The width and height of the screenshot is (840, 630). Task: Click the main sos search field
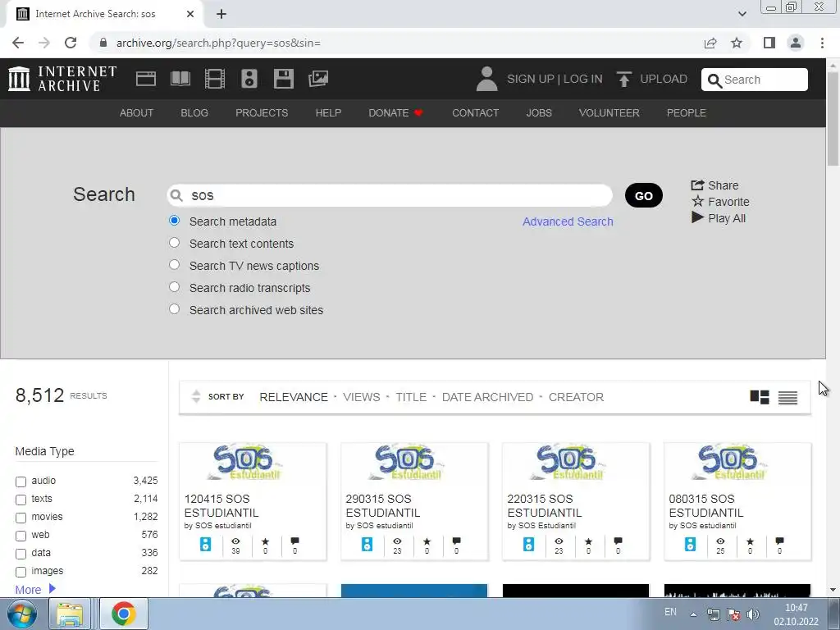390,195
